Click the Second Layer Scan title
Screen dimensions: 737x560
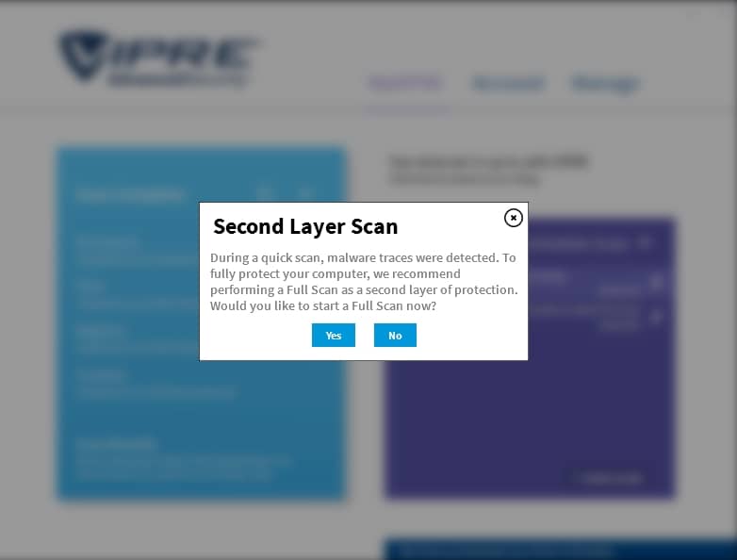click(305, 226)
